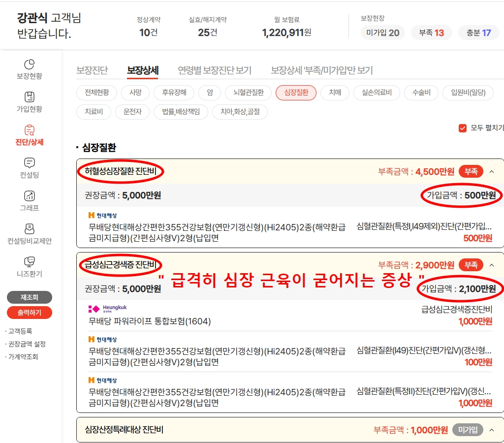Open 연령별 보장진단 보기 tab

coord(215,70)
